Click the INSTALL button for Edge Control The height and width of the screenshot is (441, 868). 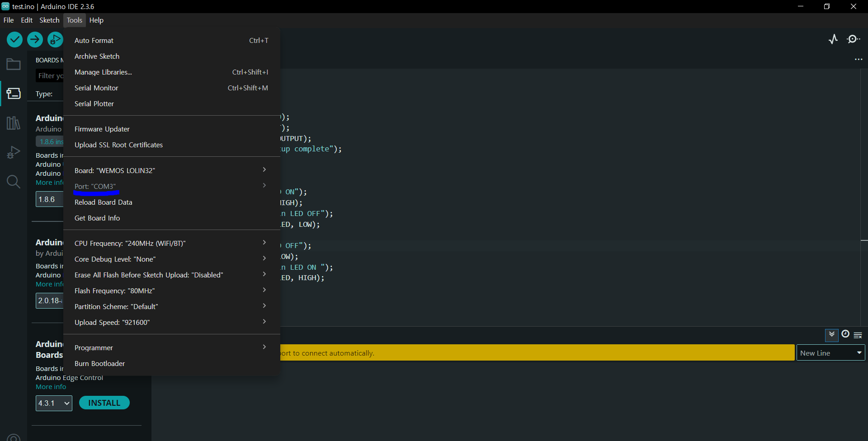pos(104,403)
